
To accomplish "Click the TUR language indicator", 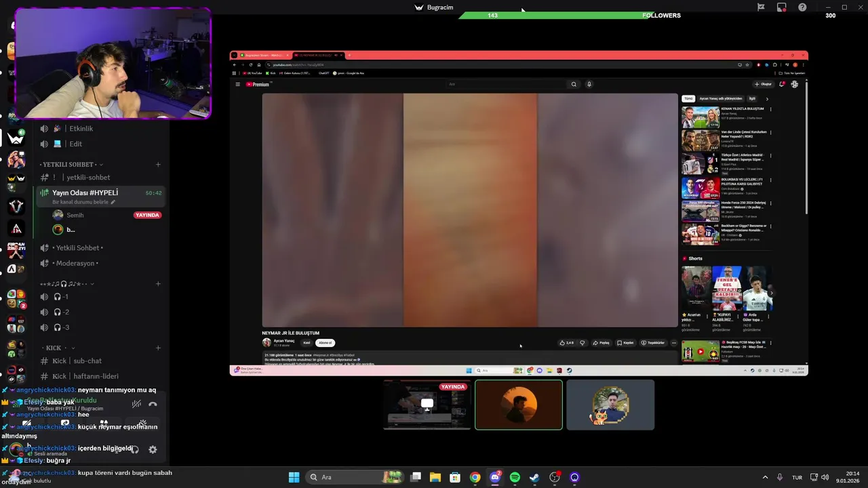I will (797, 477).
